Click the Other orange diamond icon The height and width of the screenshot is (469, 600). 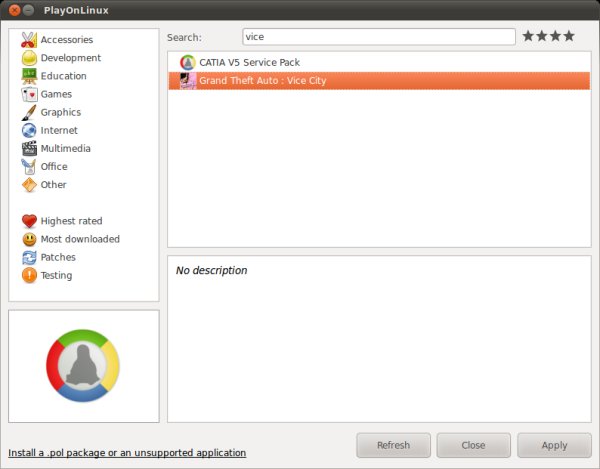29,185
